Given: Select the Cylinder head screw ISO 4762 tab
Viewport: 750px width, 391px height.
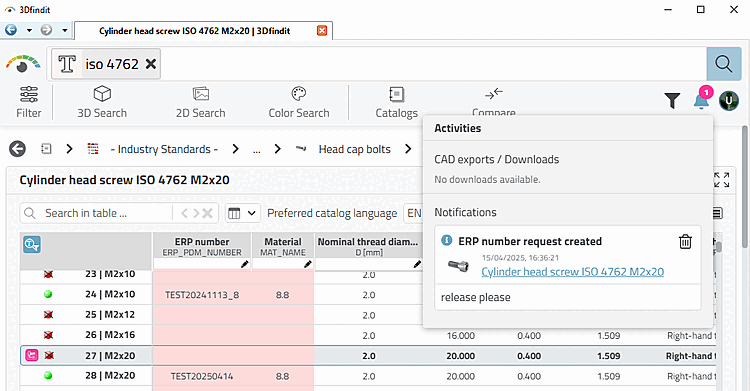Looking at the screenshot, I should pos(195,31).
